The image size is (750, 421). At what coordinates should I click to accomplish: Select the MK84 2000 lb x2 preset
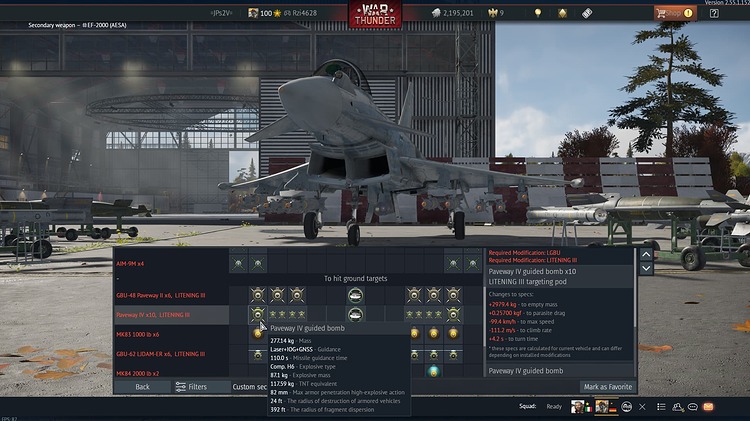pos(171,373)
